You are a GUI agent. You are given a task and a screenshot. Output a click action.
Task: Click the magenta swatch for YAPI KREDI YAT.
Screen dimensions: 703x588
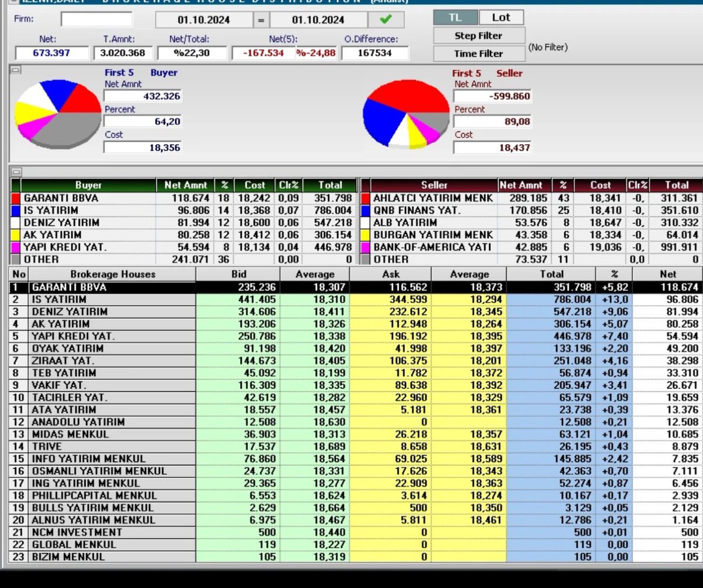(x=16, y=247)
